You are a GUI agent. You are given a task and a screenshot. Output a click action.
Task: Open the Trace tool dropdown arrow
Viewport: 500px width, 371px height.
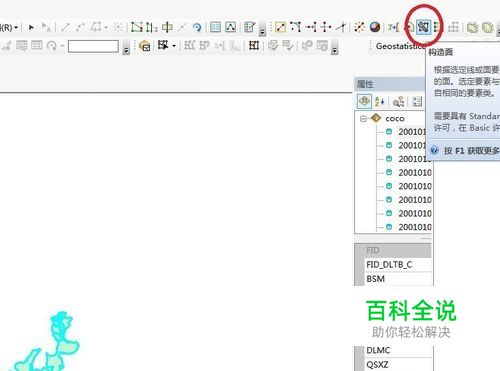[106, 27]
